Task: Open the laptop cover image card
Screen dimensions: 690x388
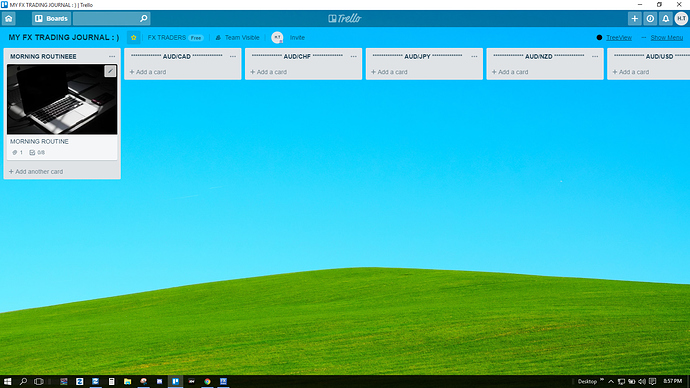Action: (62, 99)
